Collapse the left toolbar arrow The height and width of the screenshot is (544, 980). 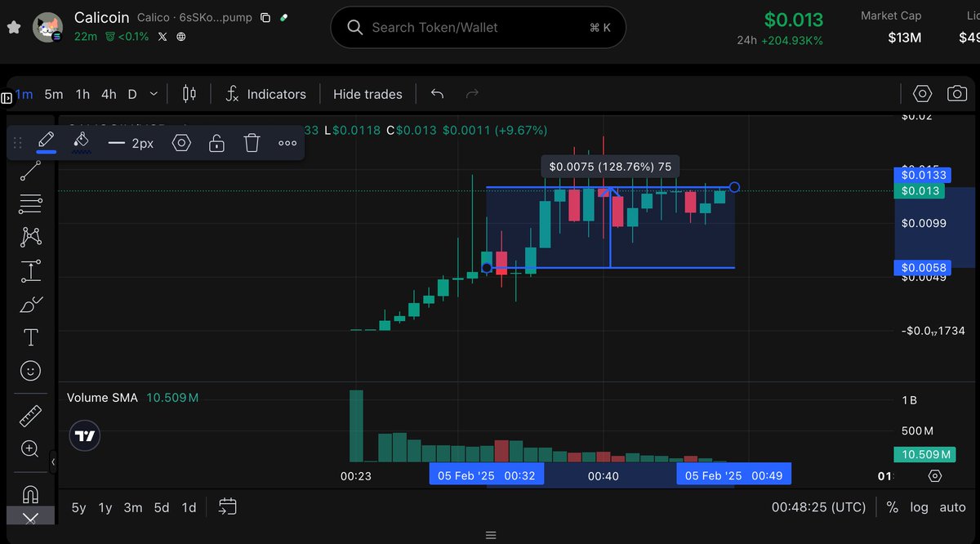[53, 462]
